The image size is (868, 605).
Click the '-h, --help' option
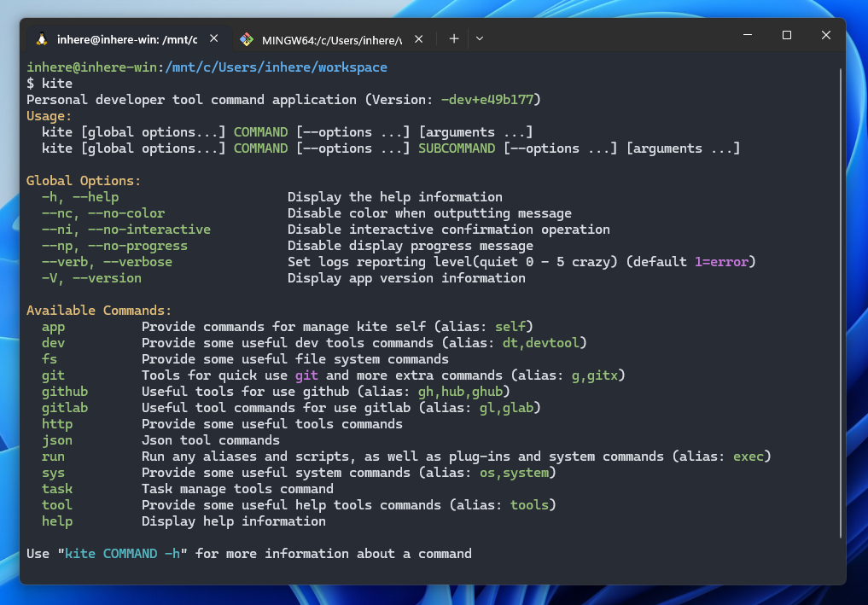click(x=80, y=197)
